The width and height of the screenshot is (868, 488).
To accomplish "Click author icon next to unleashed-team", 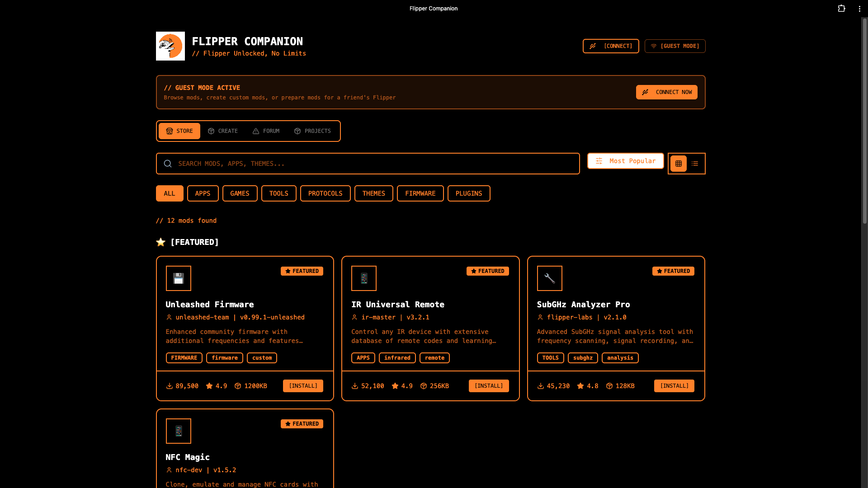I will [169, 318].
